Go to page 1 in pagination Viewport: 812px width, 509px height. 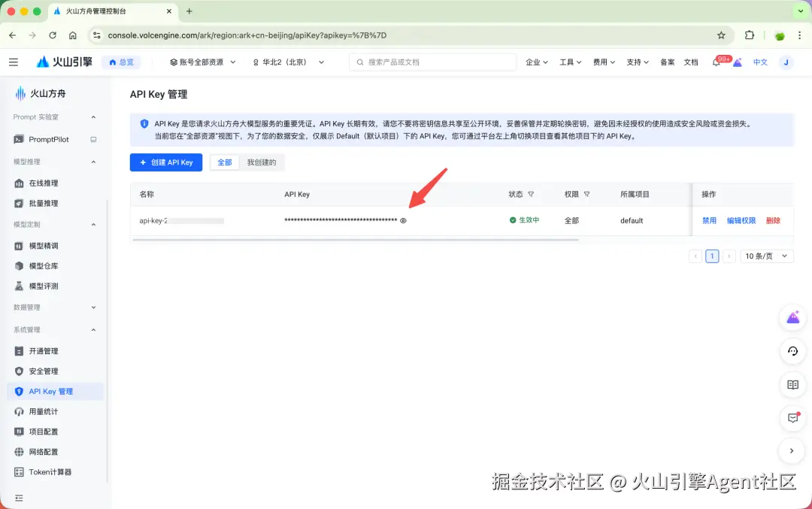712,256
